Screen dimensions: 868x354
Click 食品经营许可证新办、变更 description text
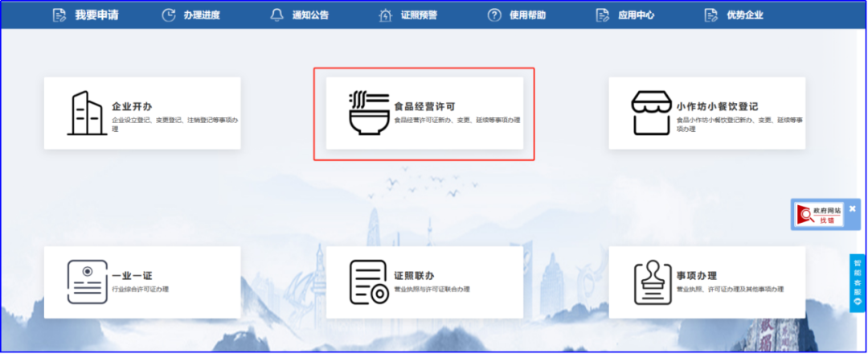pyautogui.click(x=457, y=120)
